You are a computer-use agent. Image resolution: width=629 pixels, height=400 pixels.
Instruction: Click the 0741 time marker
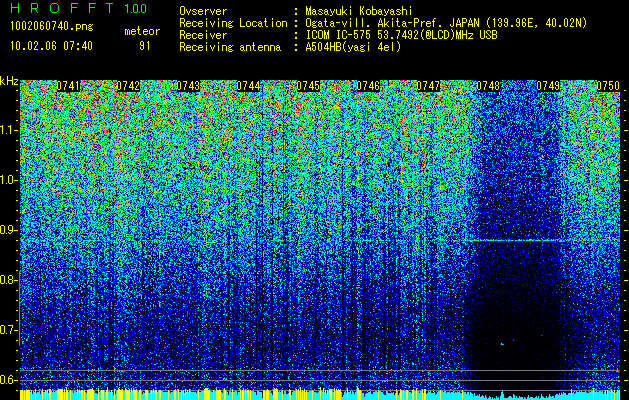[68, 86]
